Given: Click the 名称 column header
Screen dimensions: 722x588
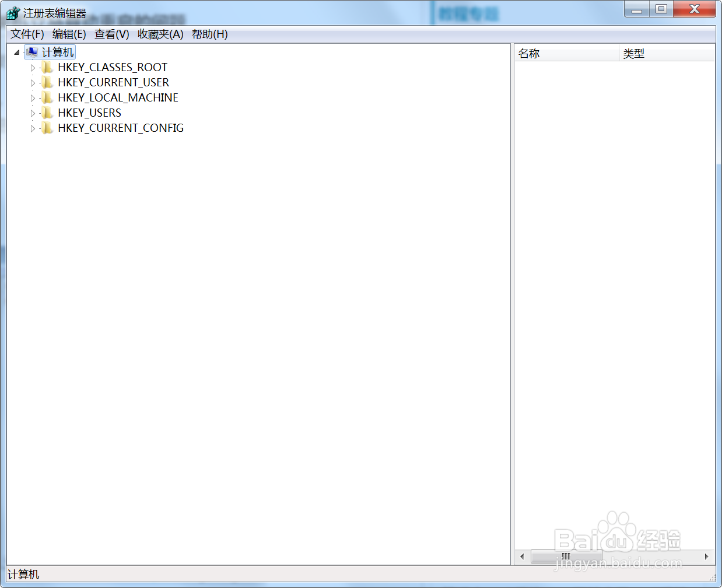Looking at the screenshot, I should point(528,53).
